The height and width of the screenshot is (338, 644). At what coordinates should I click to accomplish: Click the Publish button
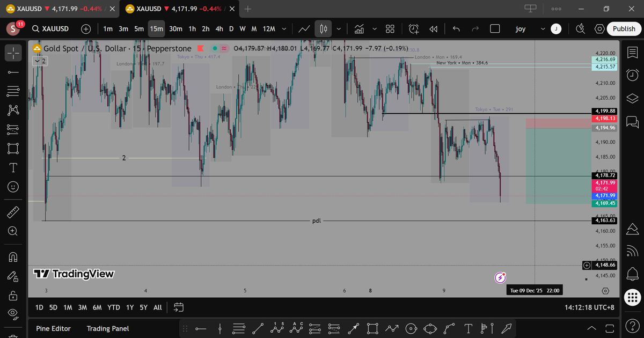coord(624,29)
